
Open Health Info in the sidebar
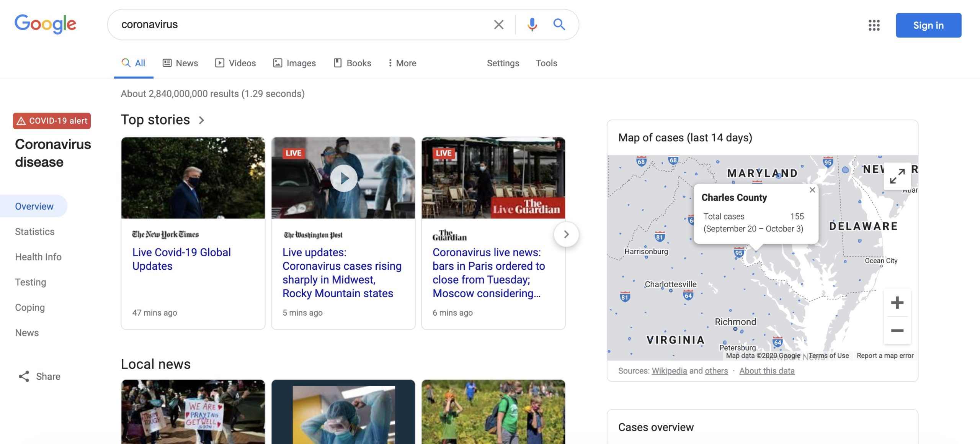click(38, 257)
